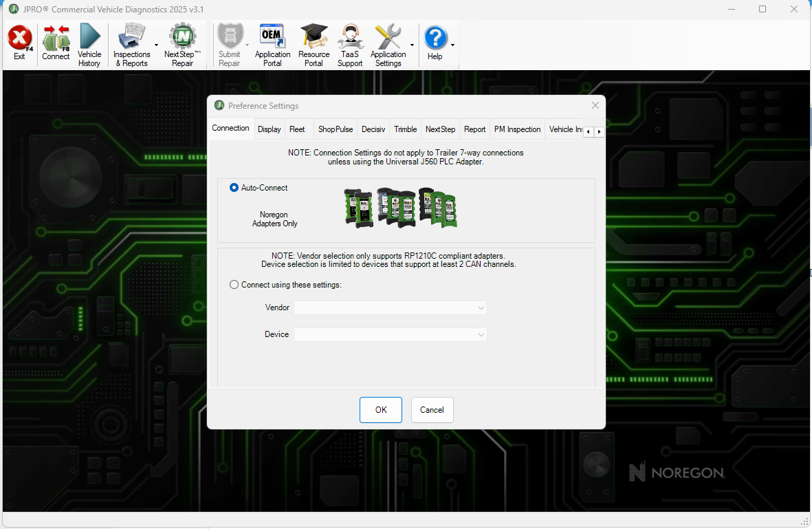
Task: Select the Connect icon
Action: pyautogui.click(x=55, y=43)
